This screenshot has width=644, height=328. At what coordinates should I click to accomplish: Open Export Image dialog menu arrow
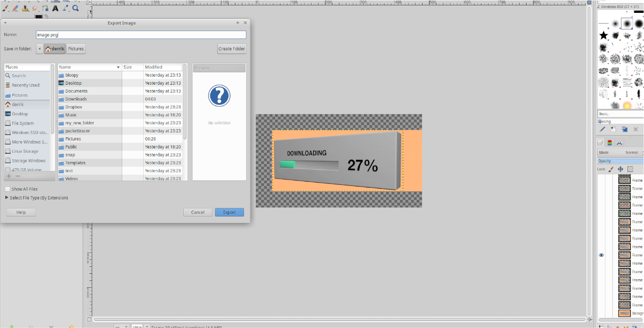coord(5,23)
